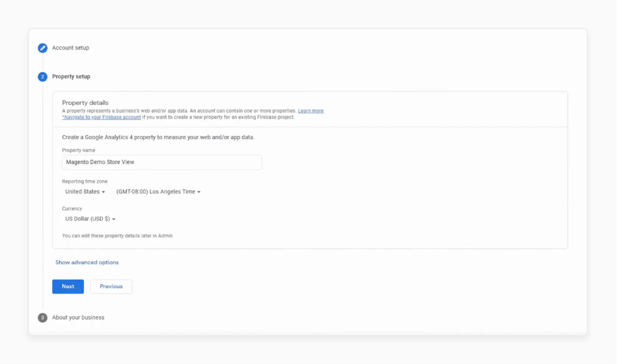Screen dimensions: 617x364
Task: Click the Property details heading
Action: tap(85, 102)
